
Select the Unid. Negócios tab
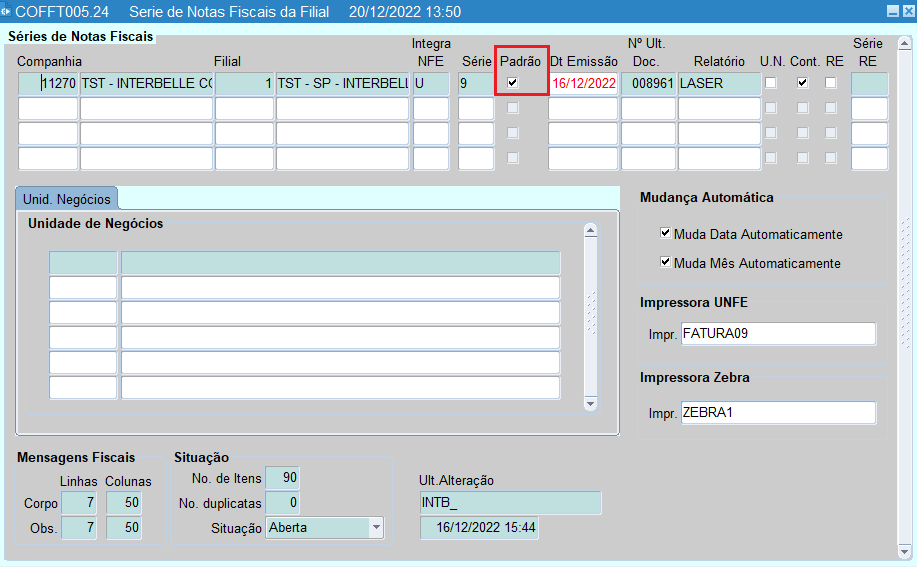click(x=67, y=199)
